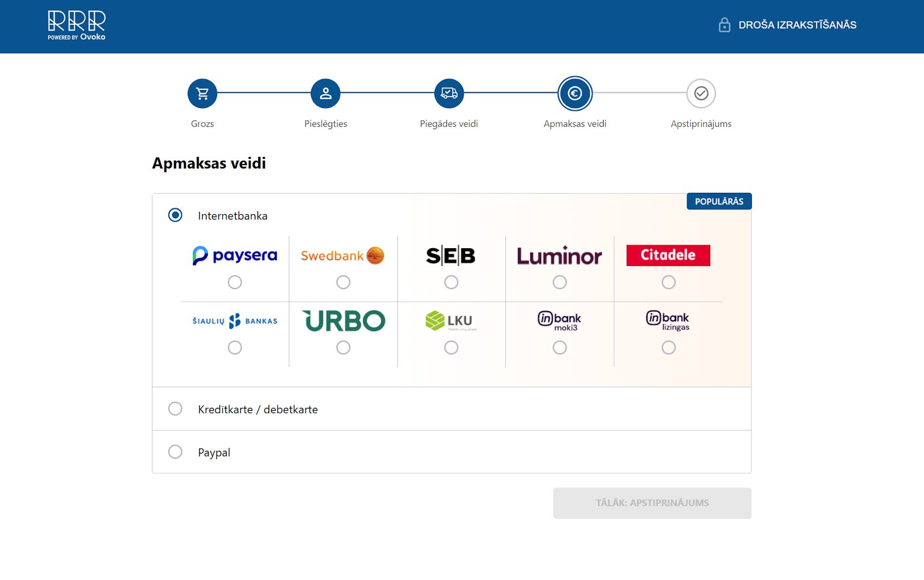The height and width of the screenshot is (580, 924).
Task: Click the secure checkout lock icon
Action: tap(724, 25)
